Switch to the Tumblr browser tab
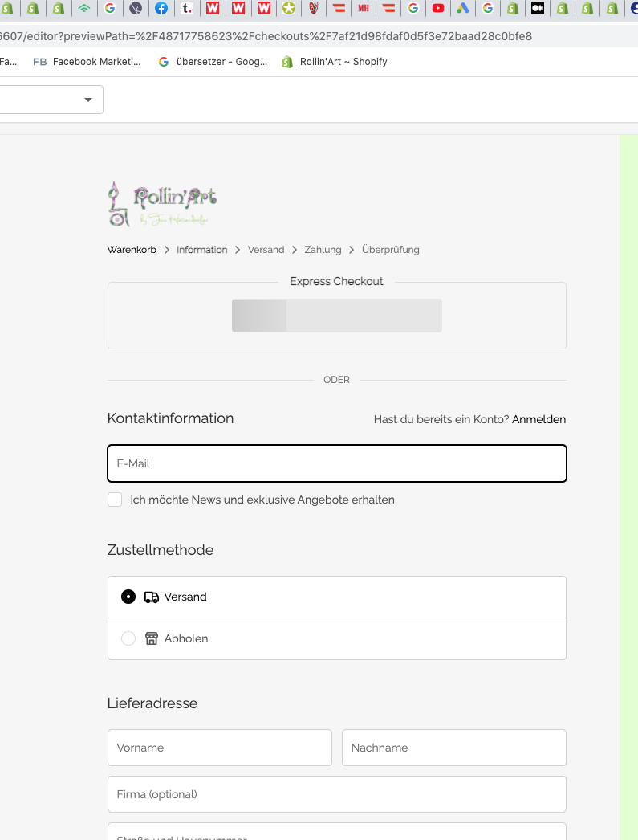638x840 pixels. coord(186,9)
